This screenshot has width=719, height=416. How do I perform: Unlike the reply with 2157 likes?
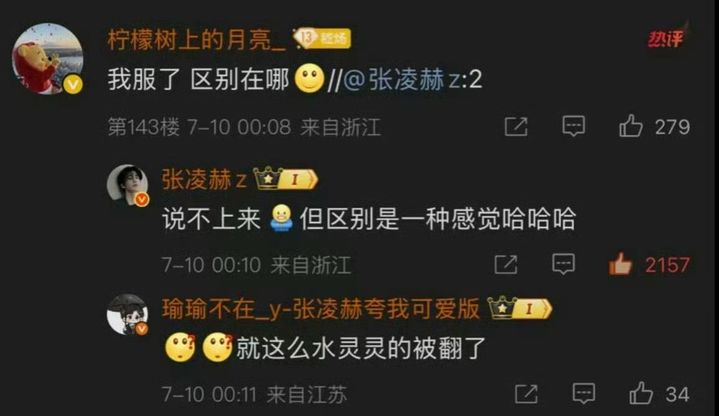point(620,264)
